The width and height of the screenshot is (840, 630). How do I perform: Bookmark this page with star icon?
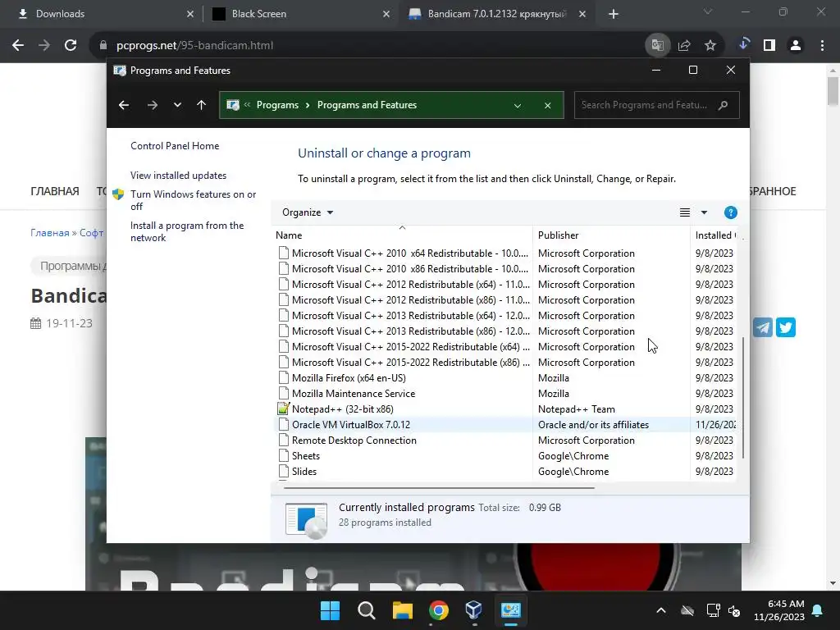(x=710, y=46)
